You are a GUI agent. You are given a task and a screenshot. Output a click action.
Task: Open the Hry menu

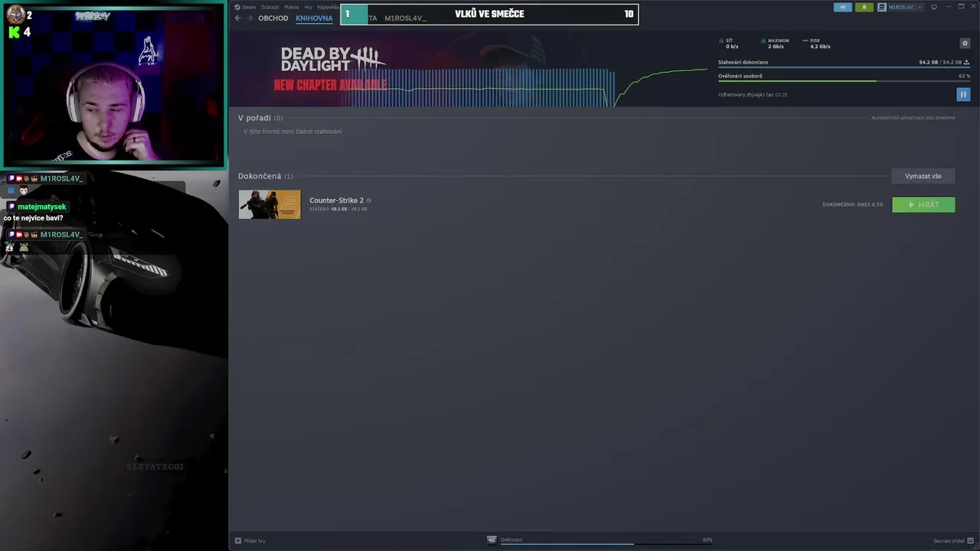(x=309, y=7)
